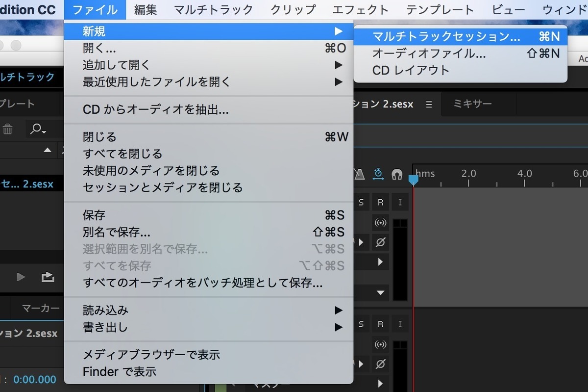This screenshot has height=392, width=588.
Task: Click the blue playhead marker on the ruler
Action: coord(414,180)
